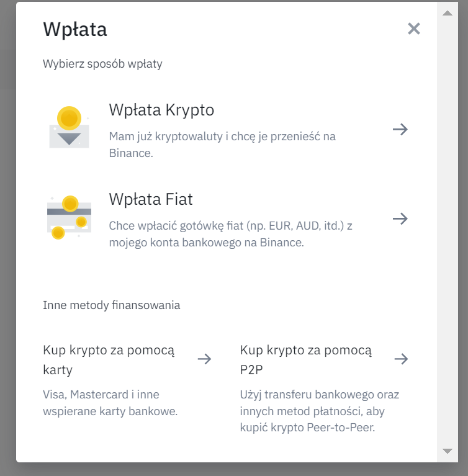Viewport: 468px width, 476px height.
Task: Click the 'Wybierz sposób wpłaty' subtitle
Action: click(102, 64)
